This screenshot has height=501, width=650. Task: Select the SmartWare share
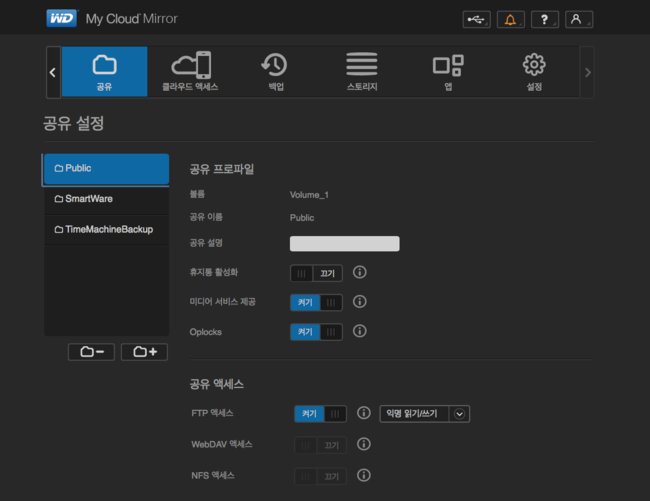pyautogui.click(x=107, y=199)
